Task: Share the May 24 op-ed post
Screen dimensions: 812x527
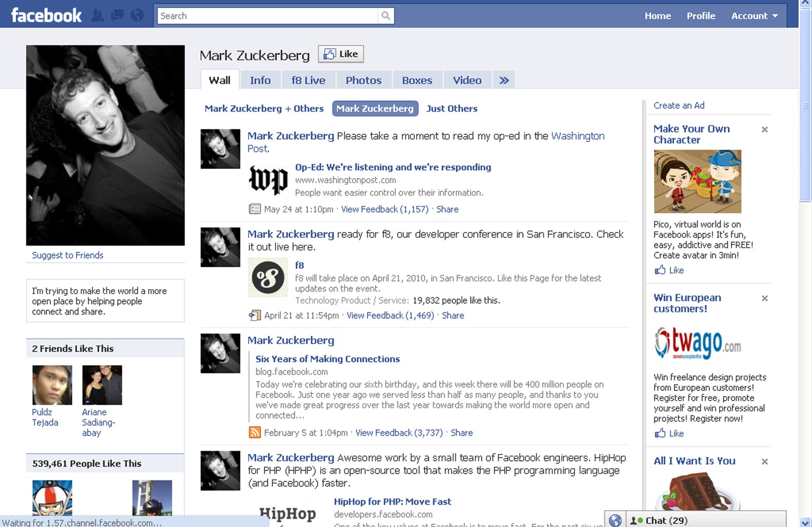Action: pyautogui.click(x=447, y=209)
